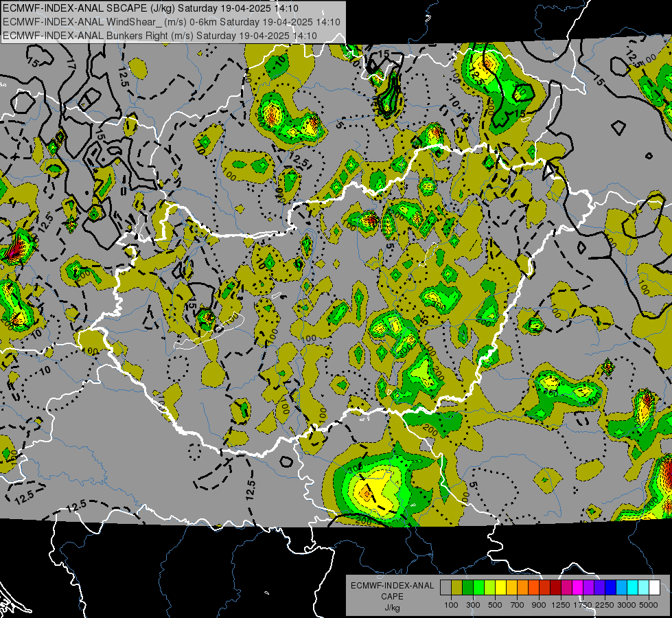The image size is (672, 618).
Task: Select the dark green legend swatch
Action: [467, 588]
